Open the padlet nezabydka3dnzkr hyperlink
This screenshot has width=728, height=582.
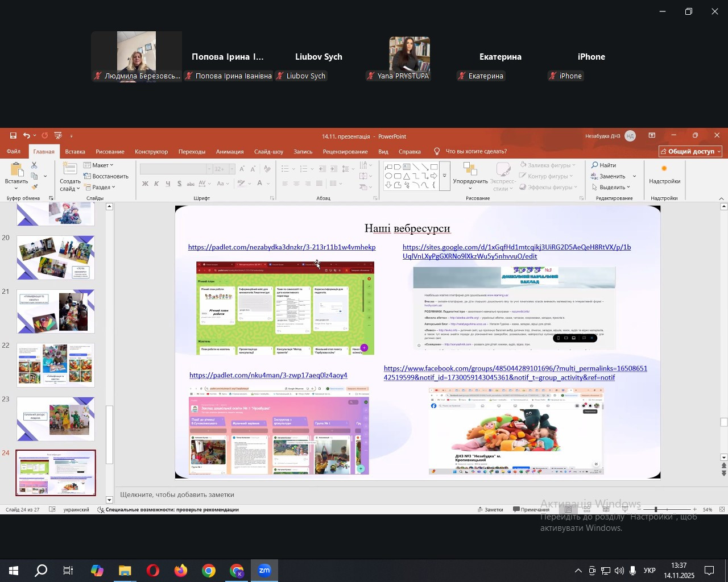click(x=282, y=247)
